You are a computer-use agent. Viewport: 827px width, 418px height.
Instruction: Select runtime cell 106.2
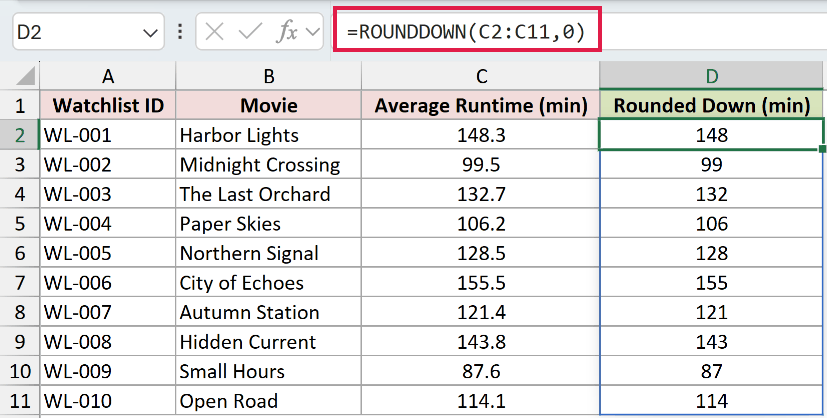[x=481, y=223]
